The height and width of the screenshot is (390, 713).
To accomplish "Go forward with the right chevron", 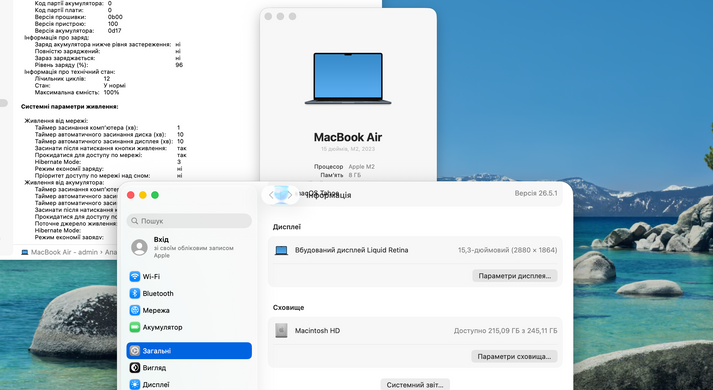I will click(290, 195).
